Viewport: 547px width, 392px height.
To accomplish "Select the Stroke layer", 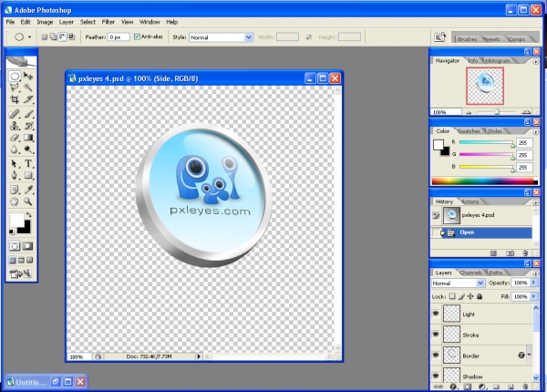I will point(481,335).
